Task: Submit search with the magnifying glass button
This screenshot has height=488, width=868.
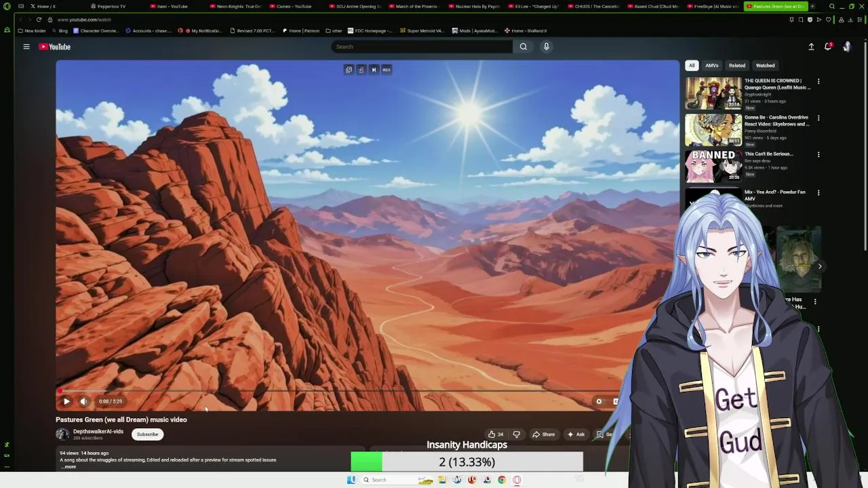Action: [x=523, y=47]
